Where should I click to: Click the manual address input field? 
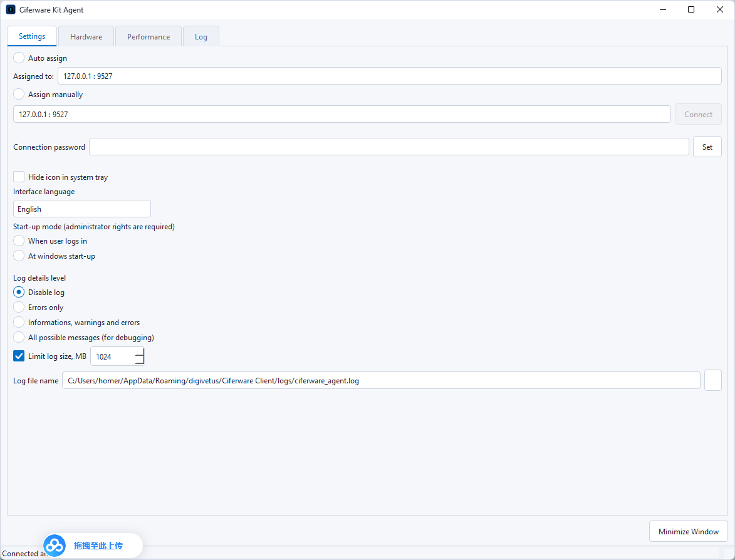tap(341, 115)
